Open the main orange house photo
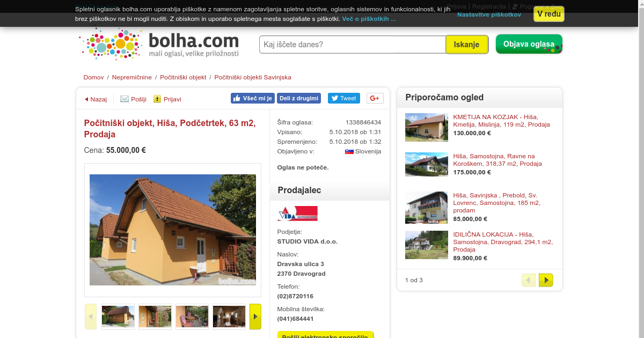The width and height of the screenshot is (644, 338). [173, 230]
